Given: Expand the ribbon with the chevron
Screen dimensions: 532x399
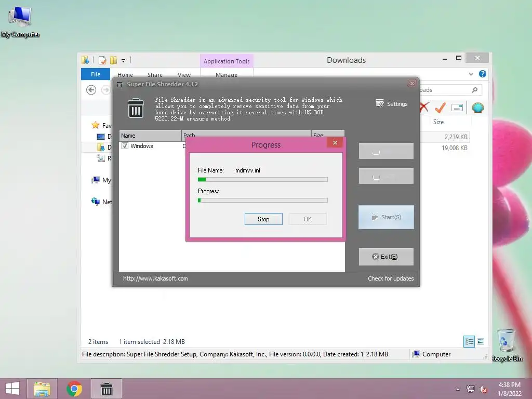Looking at the screenshot, I should click(471, 74).
